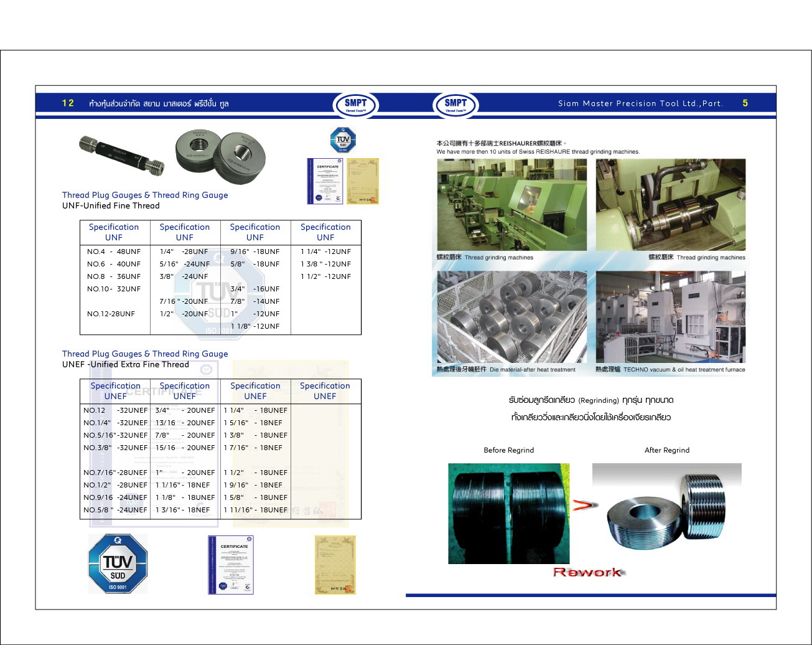The height and width of the screenshot is (645, 812).
Task: Select the thread plug gauge photo
Action: pos(122,156)
